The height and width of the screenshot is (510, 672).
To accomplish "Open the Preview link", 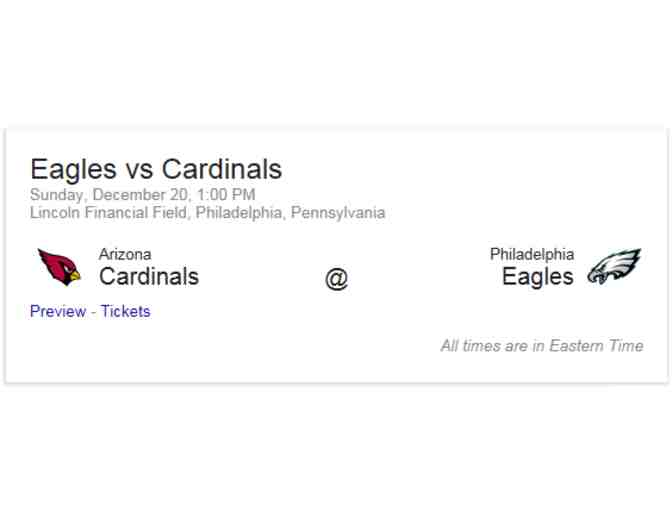I will click(58, 311).
